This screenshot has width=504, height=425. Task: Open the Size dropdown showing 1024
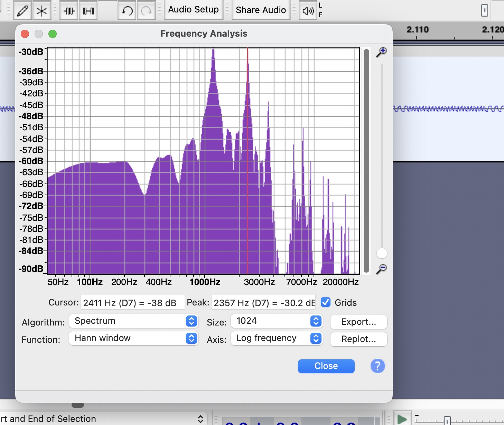click(x=277, y=321)
